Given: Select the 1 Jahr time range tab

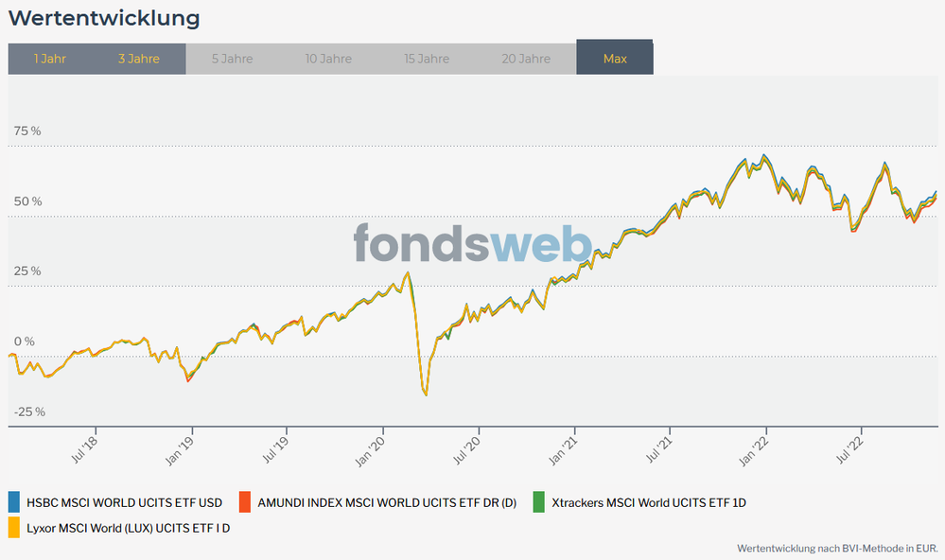Looking at the screenshot, I should pos(50,59).
